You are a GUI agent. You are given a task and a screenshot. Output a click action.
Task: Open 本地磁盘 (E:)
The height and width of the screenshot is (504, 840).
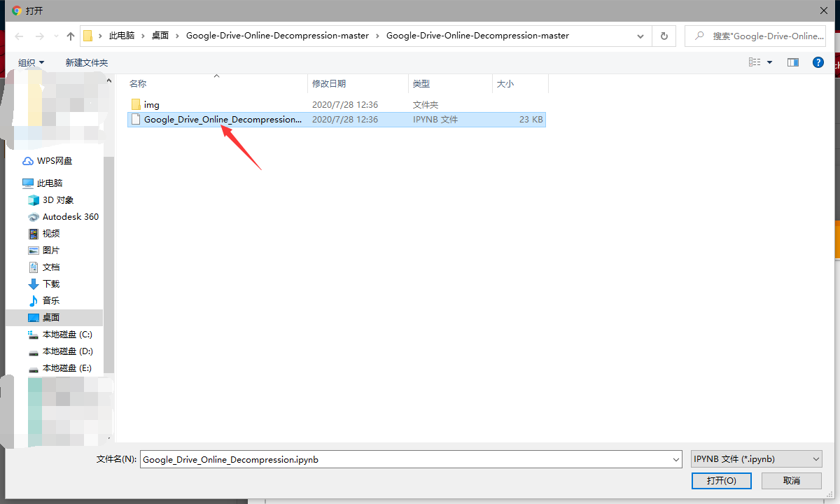(67, 367)
